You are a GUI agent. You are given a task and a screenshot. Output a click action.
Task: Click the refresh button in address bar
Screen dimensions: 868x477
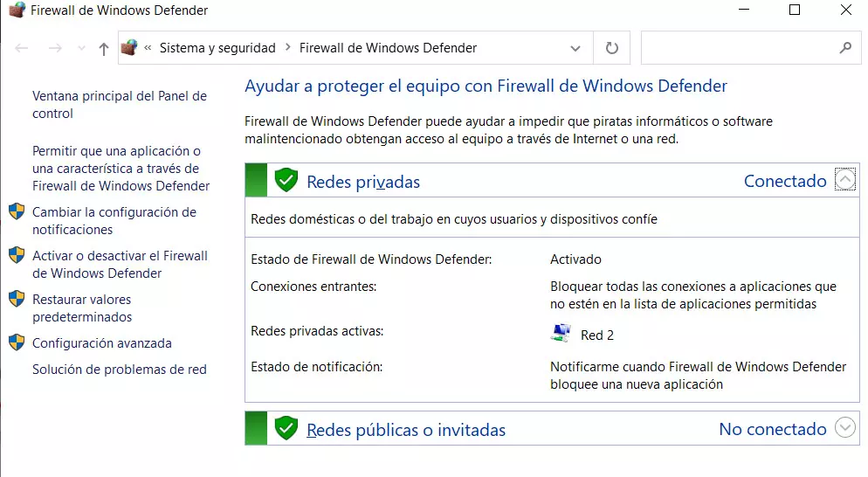tap(611, 49)
